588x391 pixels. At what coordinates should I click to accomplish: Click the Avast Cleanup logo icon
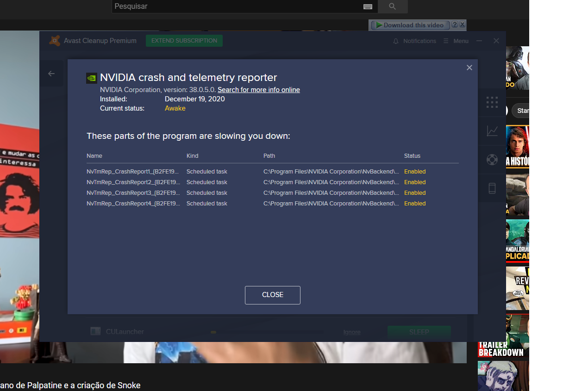coord(55,41)
